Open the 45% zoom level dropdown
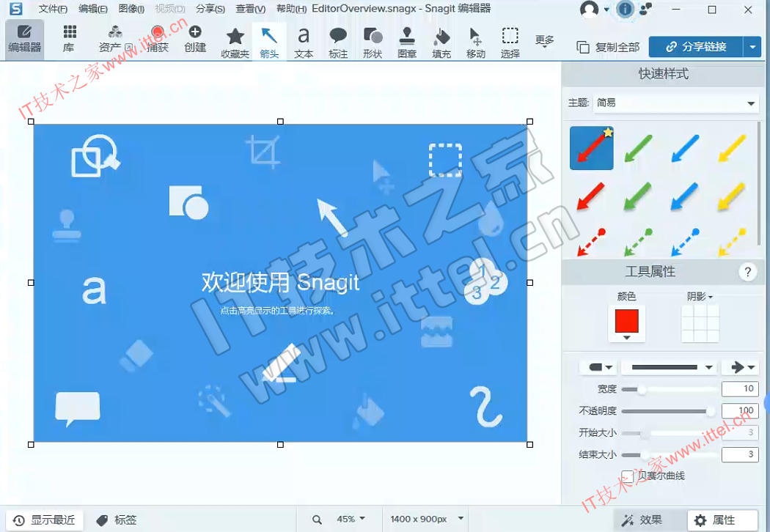770x532 pixels. click(351, 519)
